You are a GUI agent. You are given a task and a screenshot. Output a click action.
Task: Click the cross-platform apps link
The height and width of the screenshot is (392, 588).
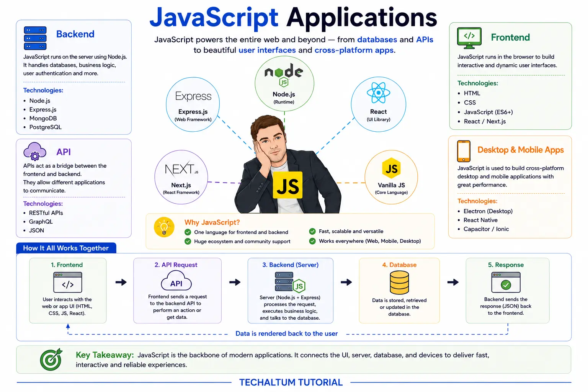354,50
